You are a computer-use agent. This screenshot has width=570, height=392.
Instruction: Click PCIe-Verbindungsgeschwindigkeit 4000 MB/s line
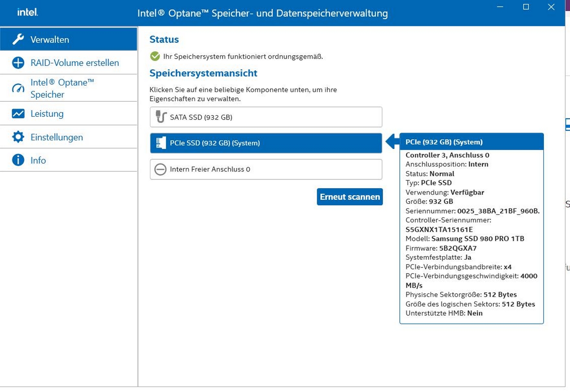coord(471,280)
